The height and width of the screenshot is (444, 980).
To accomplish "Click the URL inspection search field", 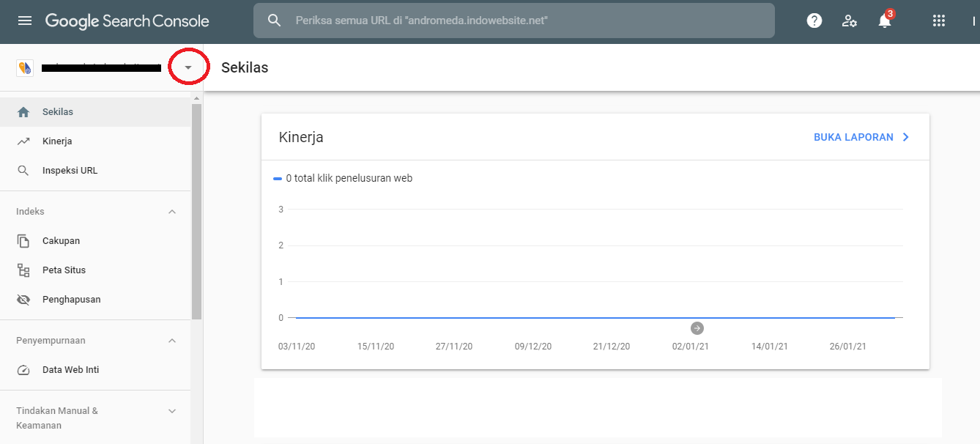I will tap(513, 20).
